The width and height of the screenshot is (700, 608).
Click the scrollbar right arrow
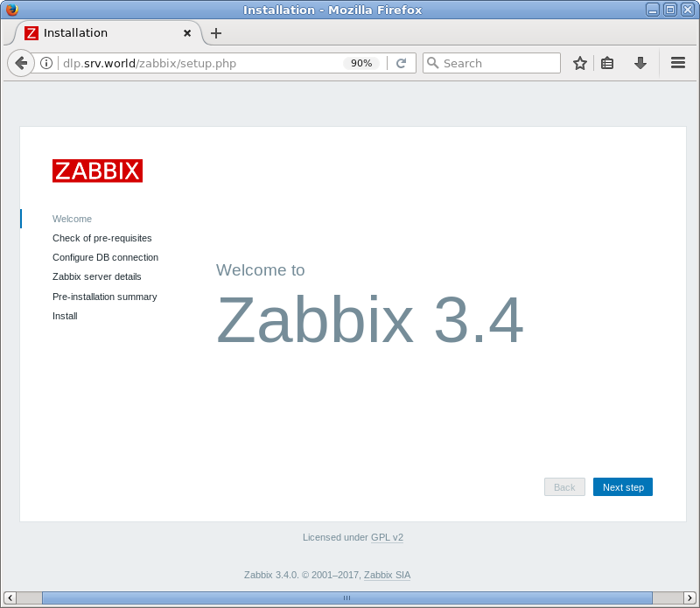click(689, 598)
